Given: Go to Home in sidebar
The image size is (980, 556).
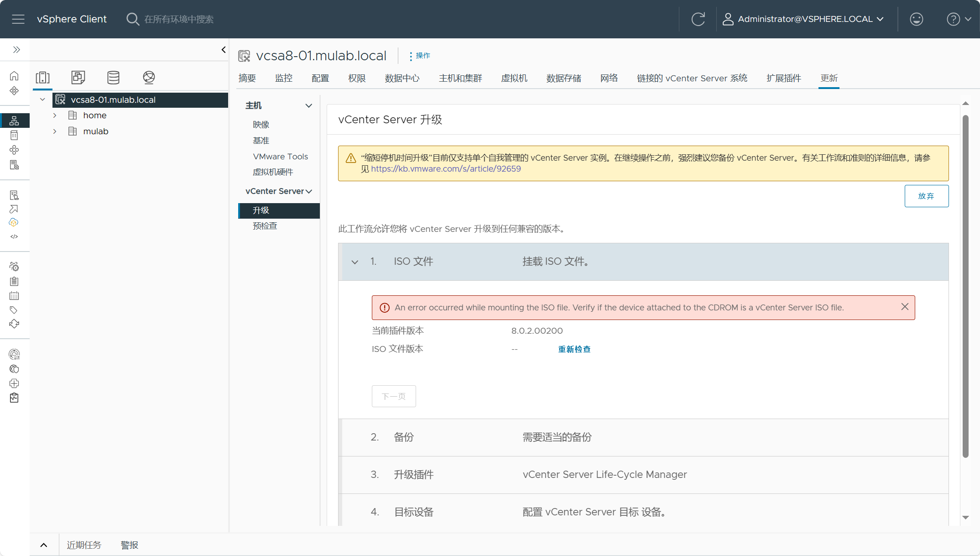Looking at the screenshot, I should click(14, 76).
